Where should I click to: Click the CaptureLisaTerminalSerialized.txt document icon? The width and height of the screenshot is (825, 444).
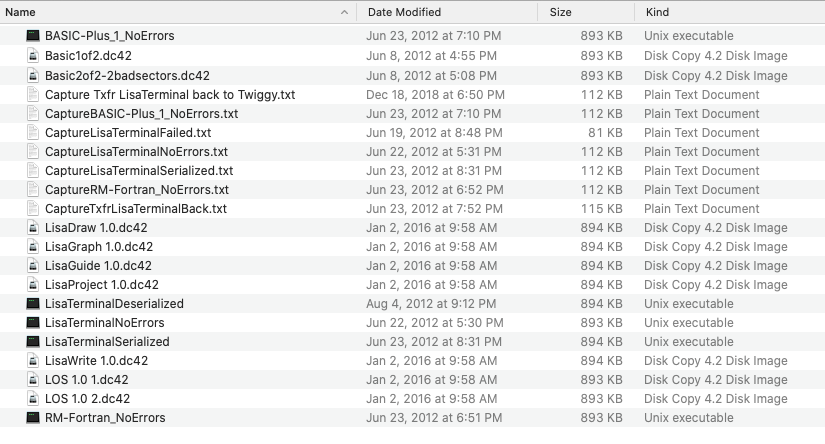33,170
